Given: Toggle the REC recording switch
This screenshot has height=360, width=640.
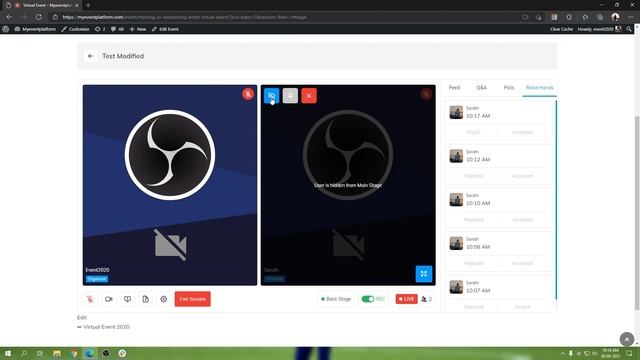Looking at the screenshot, I should coord(368,299).
